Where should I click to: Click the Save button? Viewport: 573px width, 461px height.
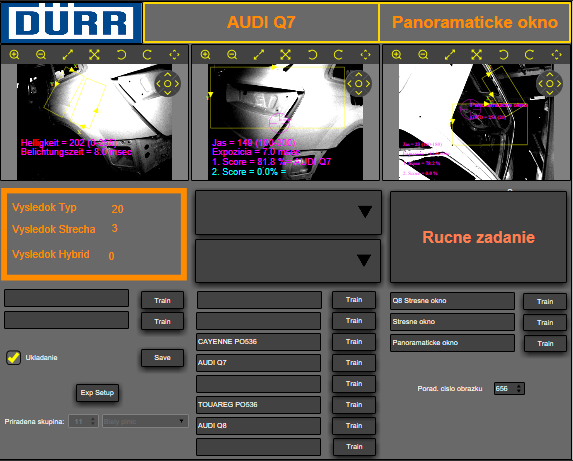162,358
